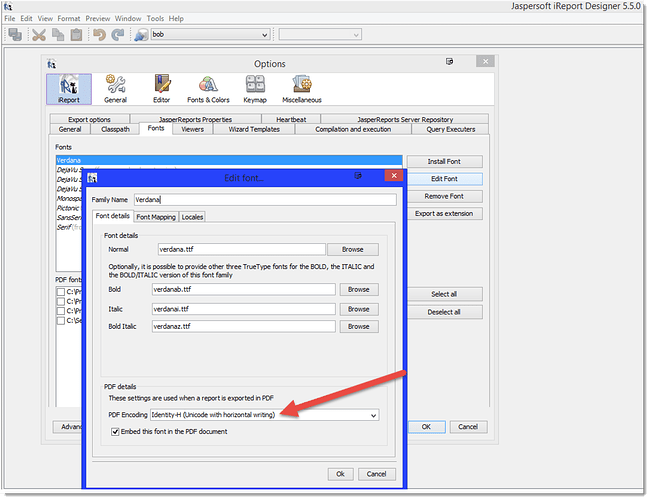Toggle Embed this font in the PDF document
Viewport: 649px width, 500px height.
[x=115, y=432]
